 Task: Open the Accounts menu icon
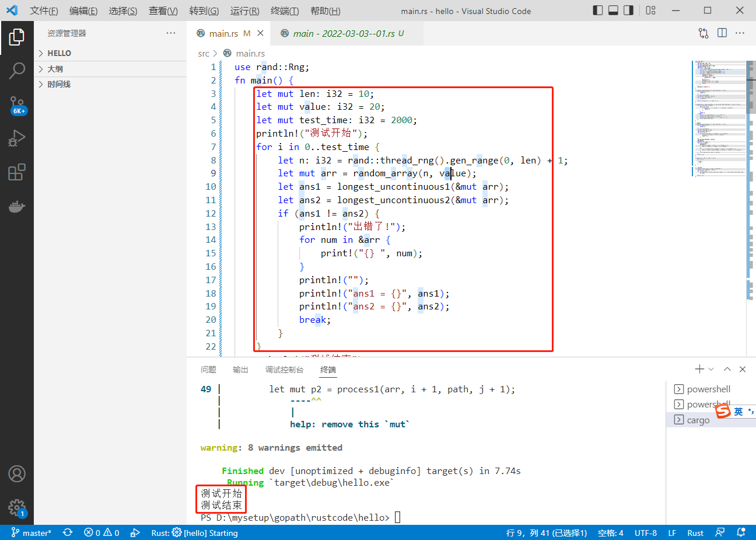pyautogui.click(x=17, y=473)
